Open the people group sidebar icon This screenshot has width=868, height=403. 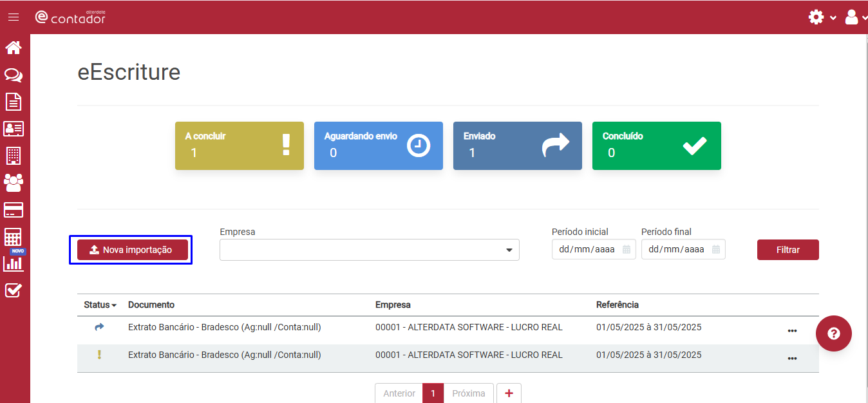point(14,183)
